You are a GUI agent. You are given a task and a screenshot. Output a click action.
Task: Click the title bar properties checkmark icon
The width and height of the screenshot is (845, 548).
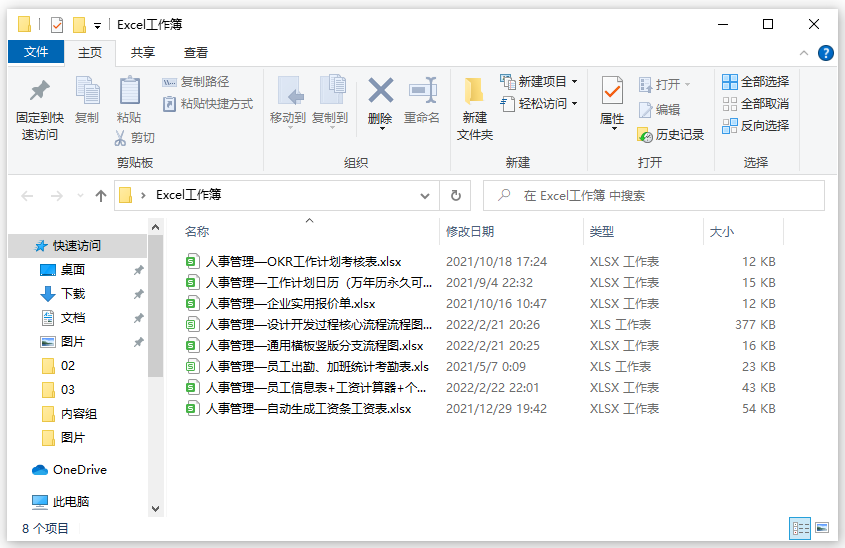click(x=57, y=24)
